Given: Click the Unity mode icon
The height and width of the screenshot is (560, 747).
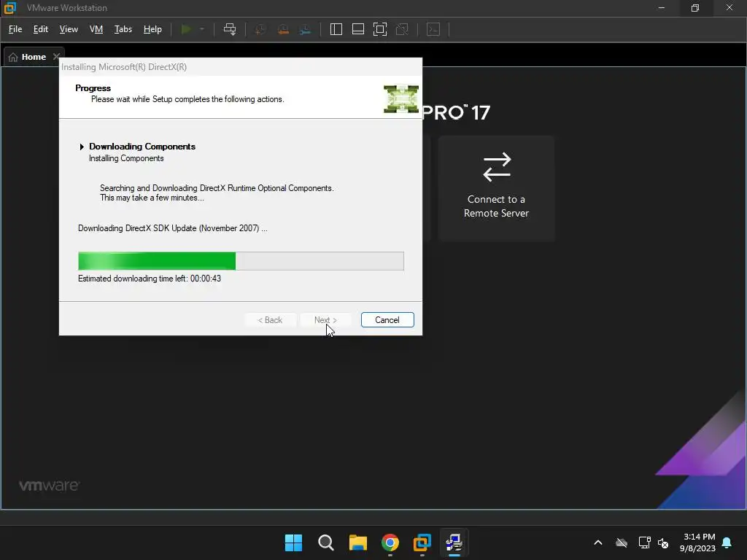Looking at the screenshot, I should pos(402,29).
